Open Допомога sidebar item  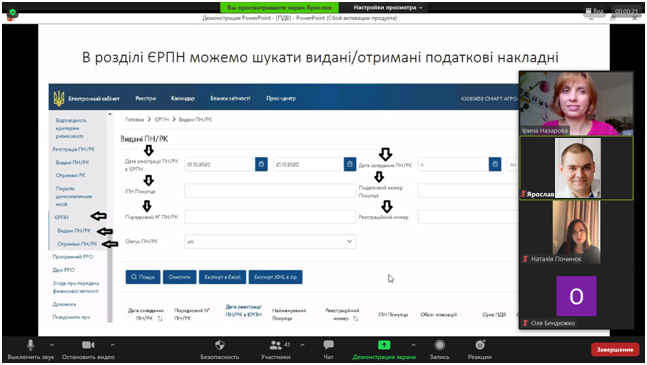64,304
